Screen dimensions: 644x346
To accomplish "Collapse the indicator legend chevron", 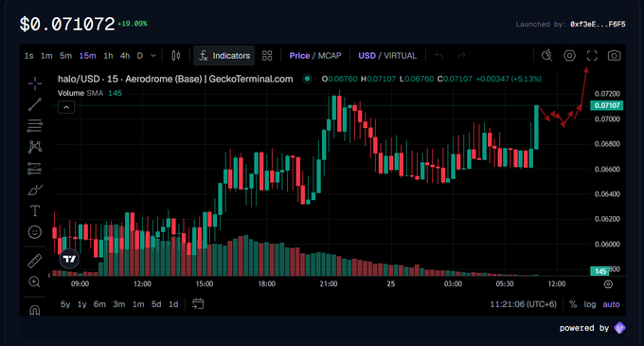I will click(66, 107).
